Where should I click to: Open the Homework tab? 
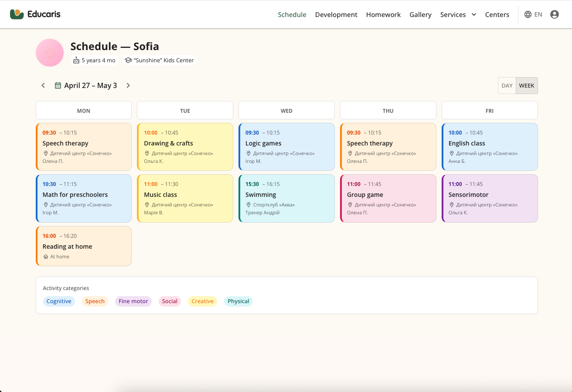pyautogui.click(x=383, y=14)
